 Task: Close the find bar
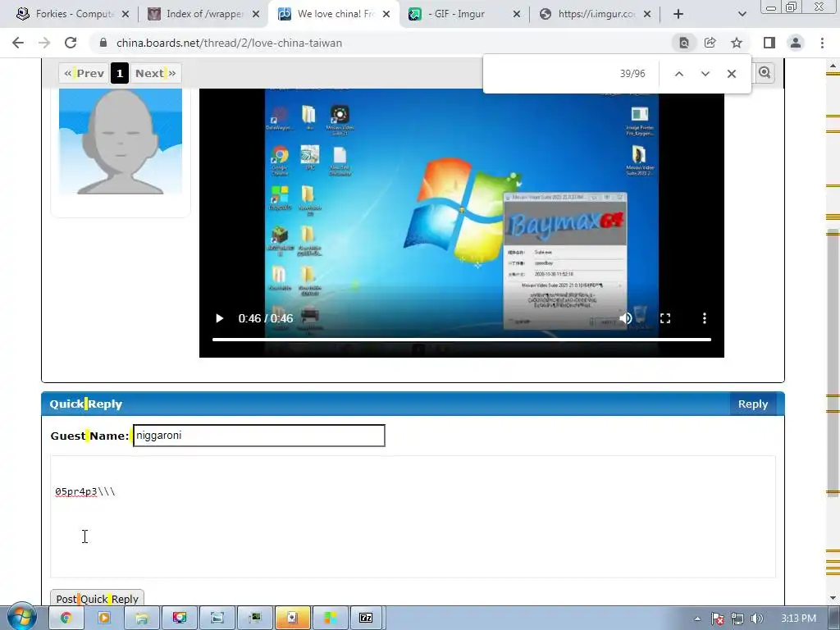tap(731, 74)
